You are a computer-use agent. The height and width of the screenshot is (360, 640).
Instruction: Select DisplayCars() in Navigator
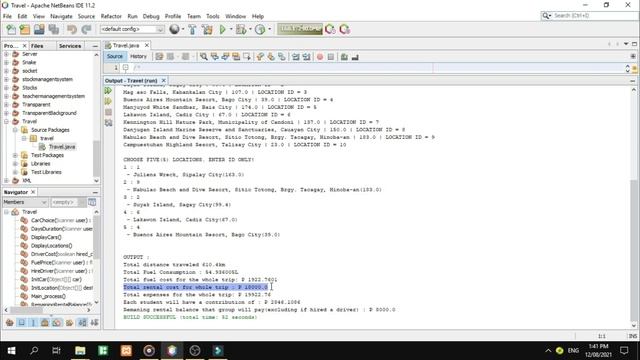[x=46, y=237]
